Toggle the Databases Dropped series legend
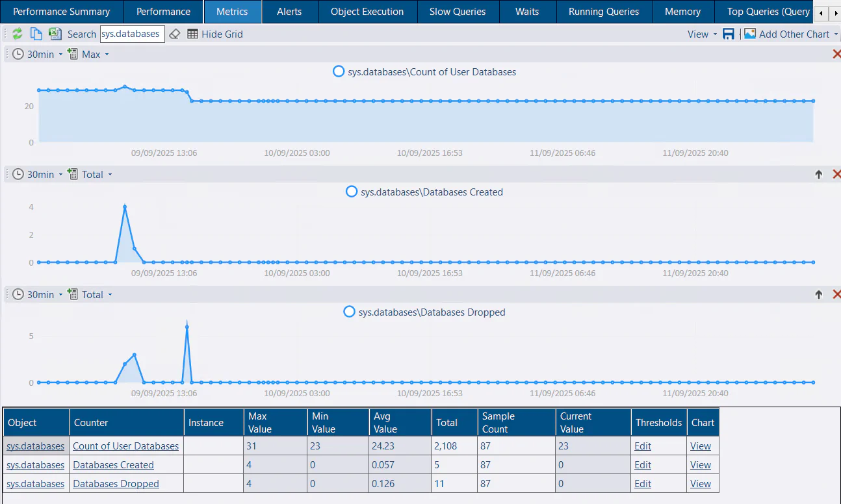The width and height of the screenshot is (841, 504). (x=348, y=312)
